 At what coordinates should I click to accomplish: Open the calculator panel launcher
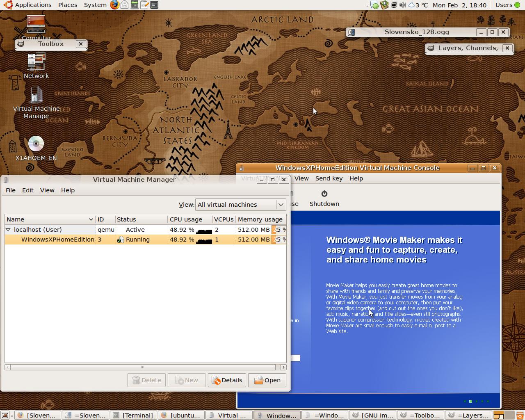point(135,5)
